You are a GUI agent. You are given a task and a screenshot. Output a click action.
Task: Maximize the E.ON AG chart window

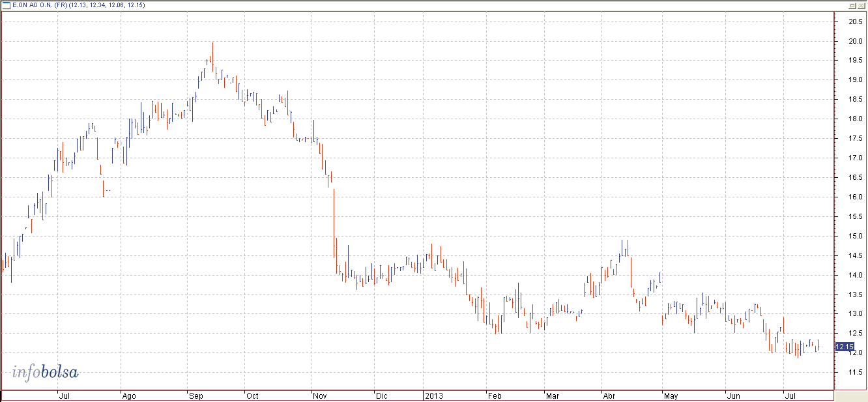pyautogui.click(x=852, y=5)
